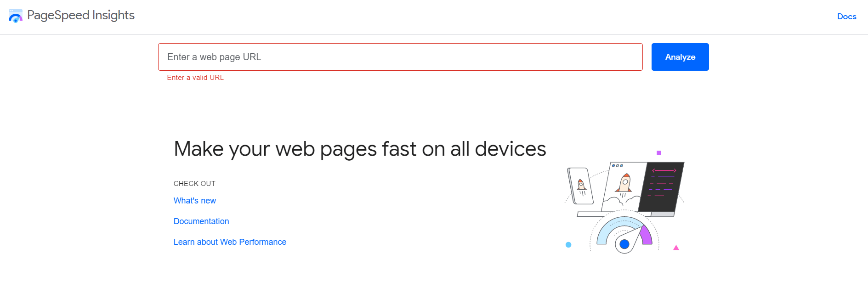The height and width of the screenshot is (293, 868).
Task: Click the light blue dot decoration
Action: tap(568, 245)
